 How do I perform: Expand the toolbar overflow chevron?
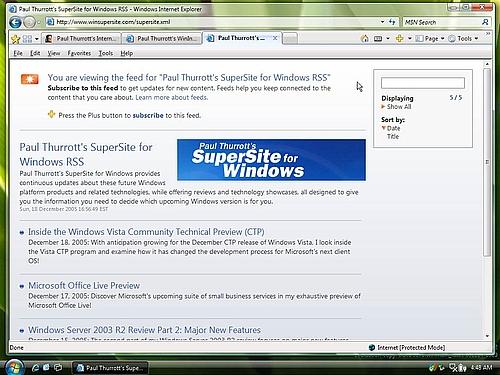coord(488,34)
